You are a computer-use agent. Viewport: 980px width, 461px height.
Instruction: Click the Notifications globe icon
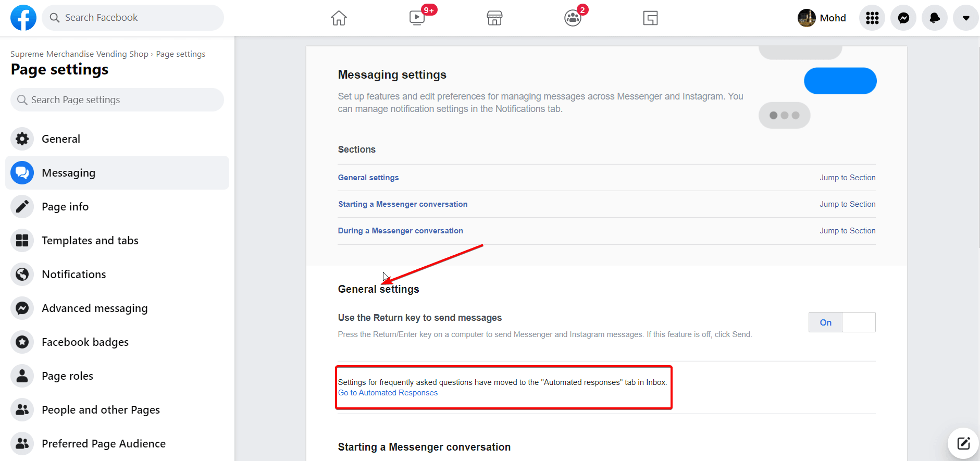22,275
